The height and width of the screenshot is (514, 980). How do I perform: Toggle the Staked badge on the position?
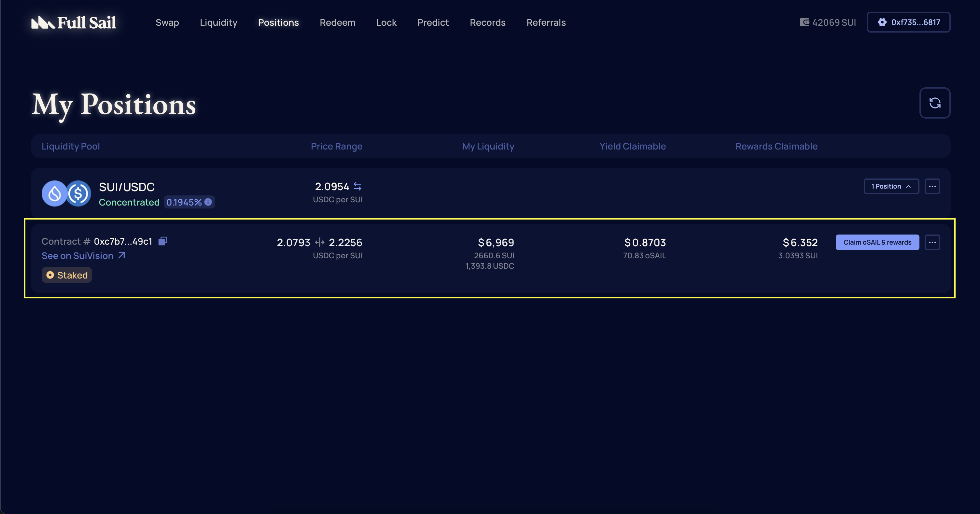pyautogui.click(x=66, y=275)
